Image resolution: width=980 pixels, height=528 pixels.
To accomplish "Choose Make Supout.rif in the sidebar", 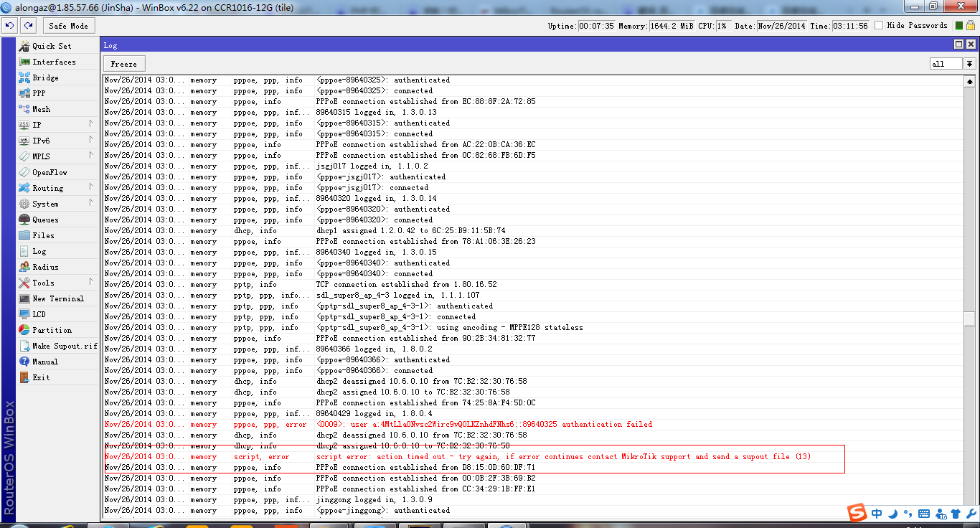I will point(57,346).
